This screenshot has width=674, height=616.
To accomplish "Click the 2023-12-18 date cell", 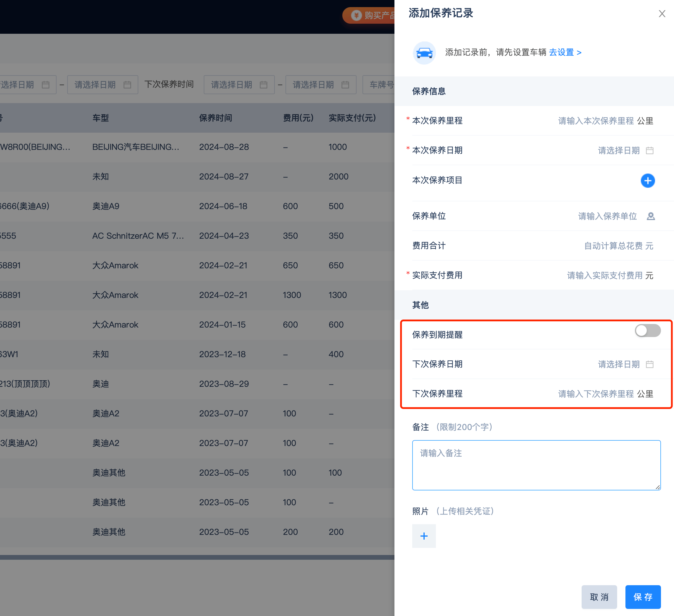I will pyautogui.click(x=222, y=354).
